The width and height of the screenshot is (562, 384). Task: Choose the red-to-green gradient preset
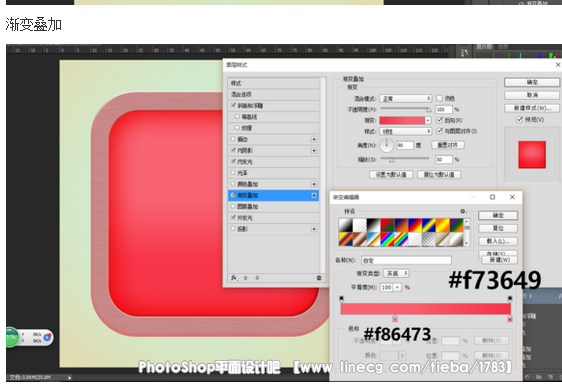coord(387,225)
